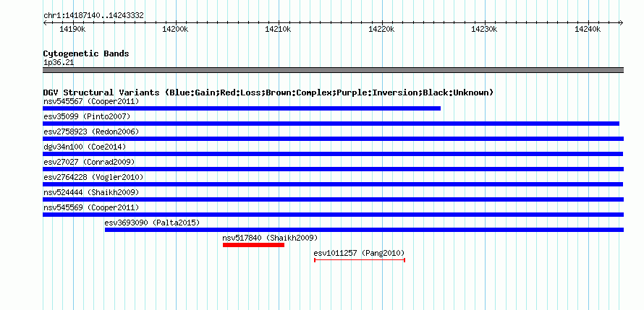Click the esv2758923 (Redon2006) label
644x310 pixels.
(91, 132)
